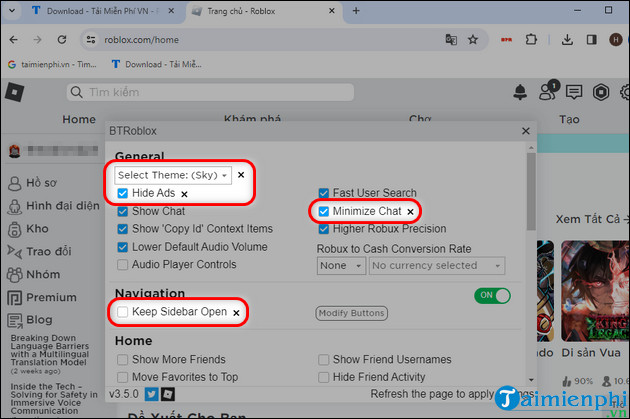Toggle the Fast User Search checkbox
The width and height of the screenshot is (630, 419).
click(323, 193)
